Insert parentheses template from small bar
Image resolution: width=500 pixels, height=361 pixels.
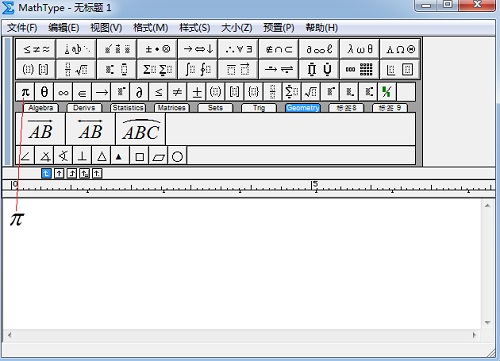(x=216, y=92)
